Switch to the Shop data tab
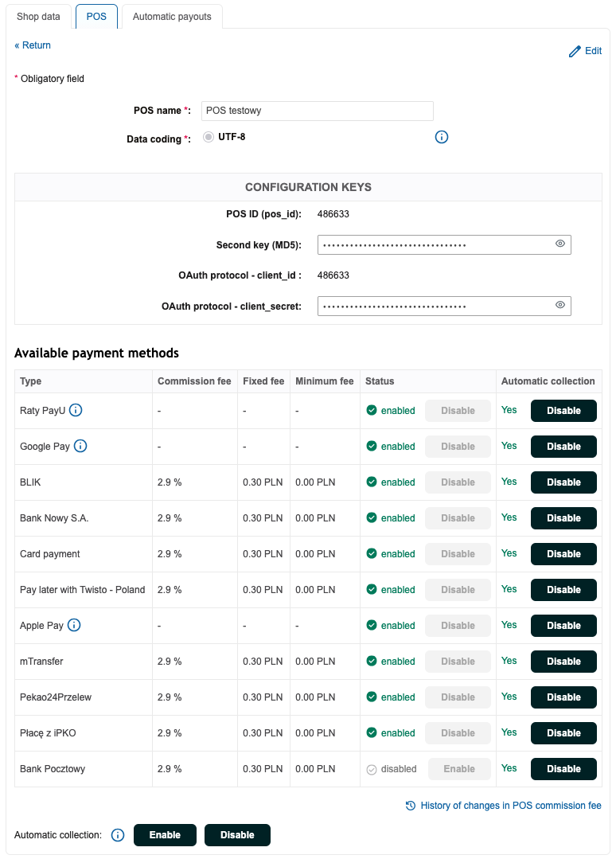The height and width of the screenshot is (859, 616). click(x=38, y=17)
